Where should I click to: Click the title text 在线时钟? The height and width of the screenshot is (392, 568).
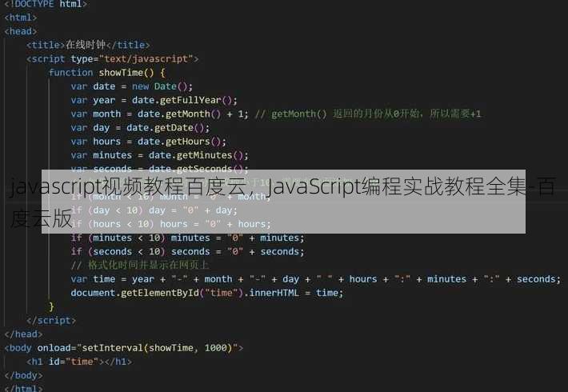[x=85, y=45]
